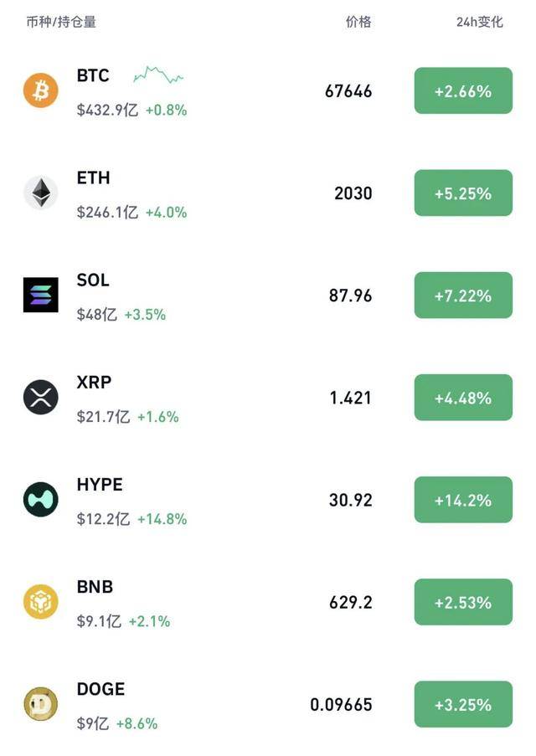Click the Ethereum diamond icon

click(40, 193)
